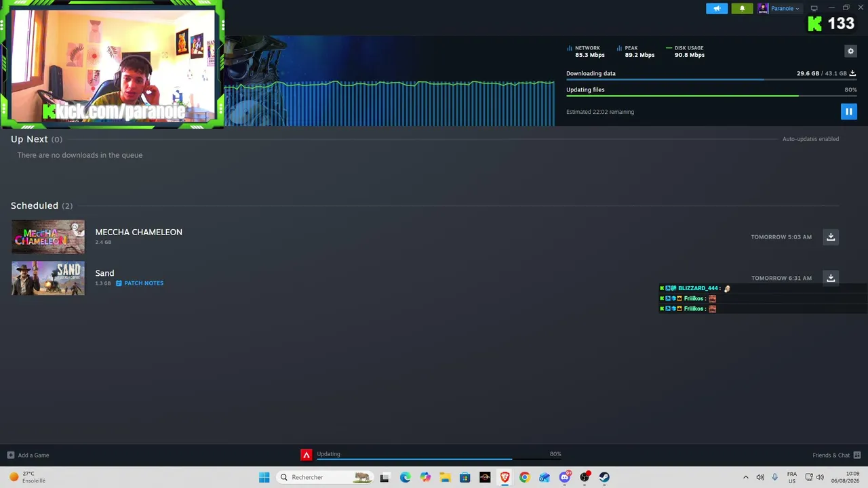Switch the FRA US keyboard language
Viewport: 868px width, 488px height.
coord(792,477)
